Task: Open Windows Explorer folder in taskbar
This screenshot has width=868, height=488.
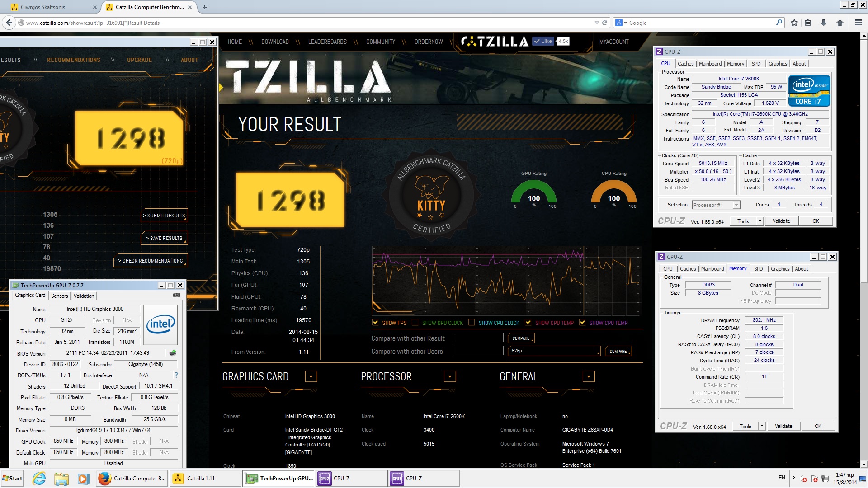Action: tap(61, 478)
